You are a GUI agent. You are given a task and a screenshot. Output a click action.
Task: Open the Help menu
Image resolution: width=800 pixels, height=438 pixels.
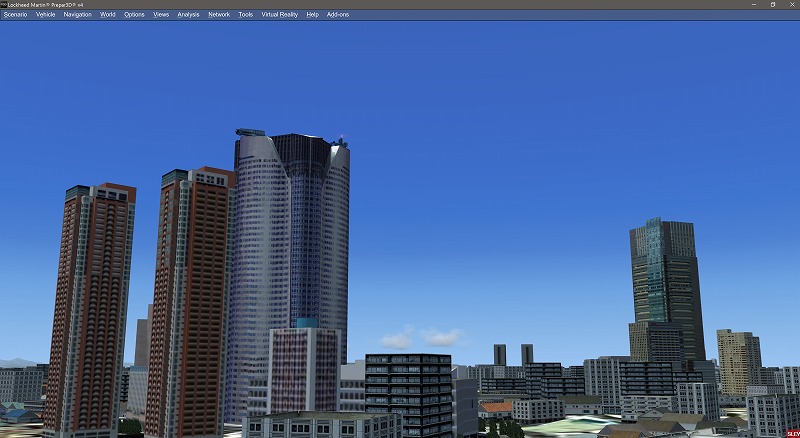click(x=312, y=15)
